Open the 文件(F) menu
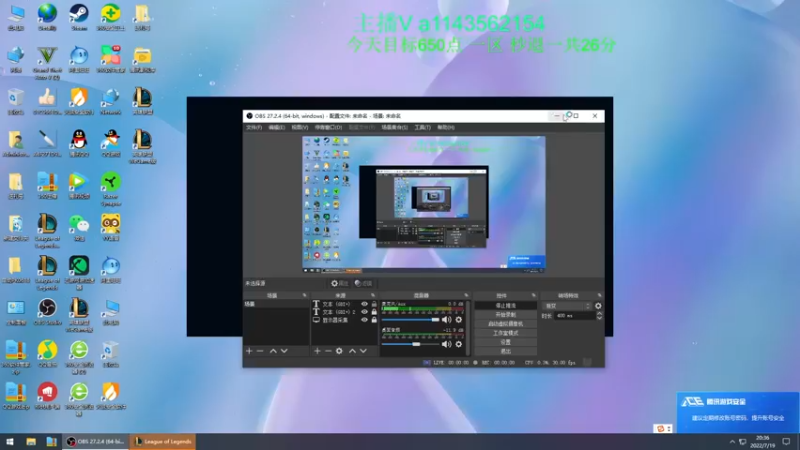The height and width of the screenshot is (450, 800). click(254, 128)
